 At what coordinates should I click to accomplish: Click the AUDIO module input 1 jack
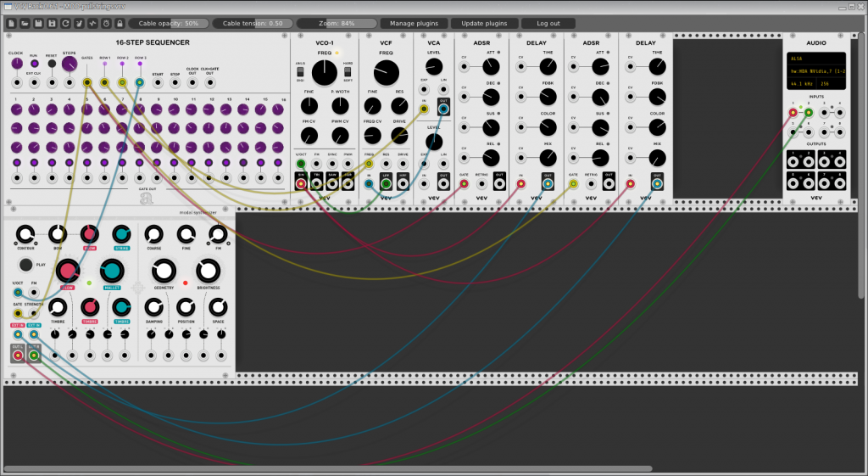(x=793, y=113)
